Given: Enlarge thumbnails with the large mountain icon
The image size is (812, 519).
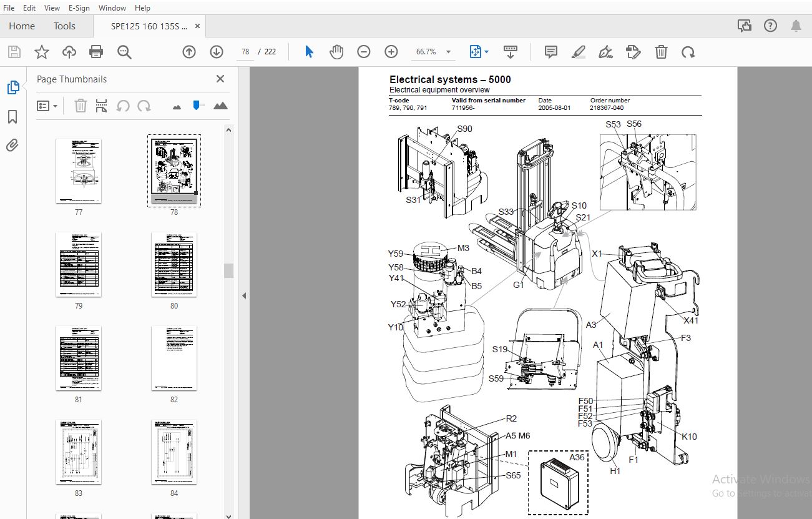Looking at the screenshot, I should 220,106.
